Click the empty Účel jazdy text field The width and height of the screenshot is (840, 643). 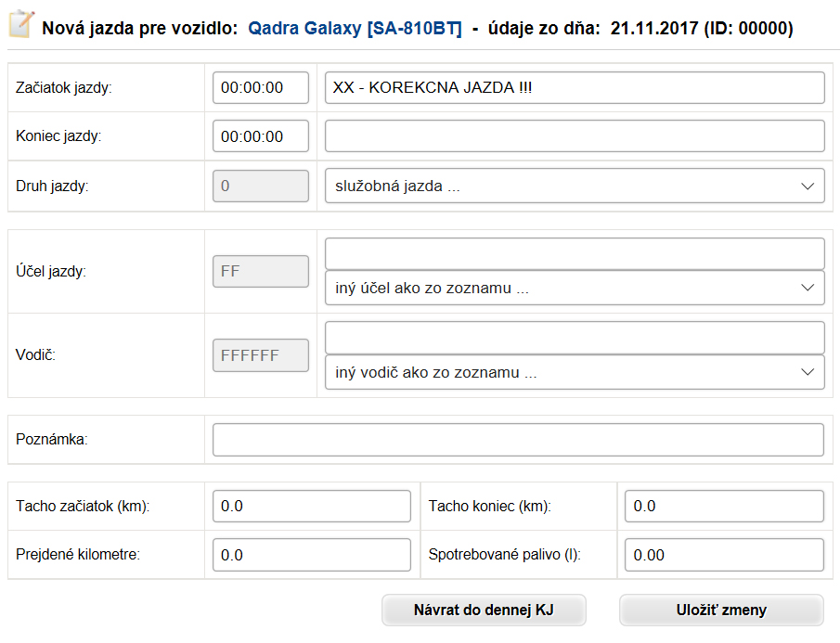click(575, 254)
